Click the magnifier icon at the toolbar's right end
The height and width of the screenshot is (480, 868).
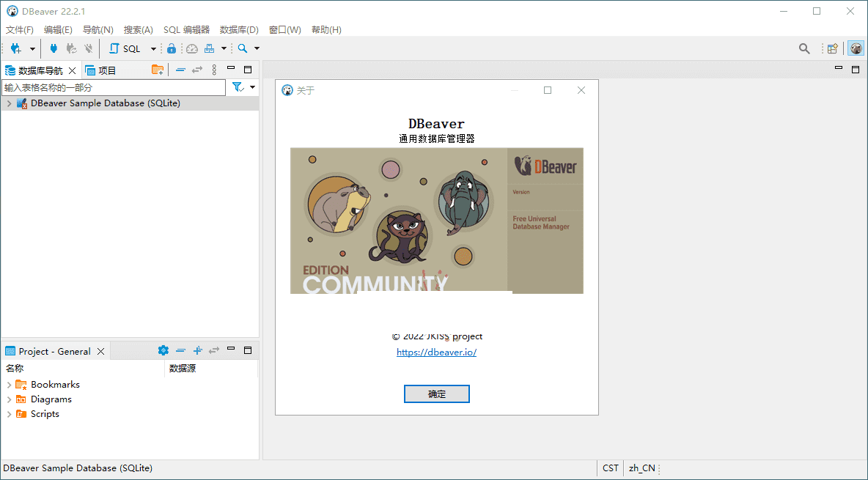(804, 48)
